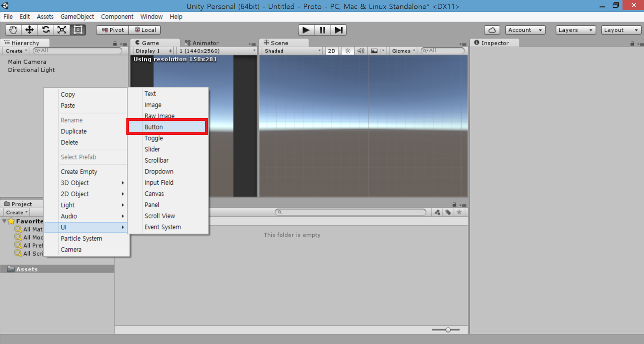The width and height of the screenshot is (644, 344).
Task: Click the Scene search field
Action: (442, 51)
